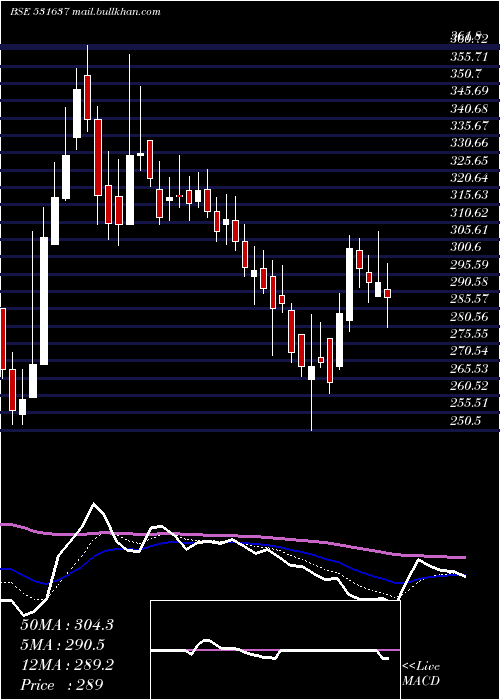Open the MACD inset chart box
The height and width of the screenshot is (700, 500).
coord(275,650)
